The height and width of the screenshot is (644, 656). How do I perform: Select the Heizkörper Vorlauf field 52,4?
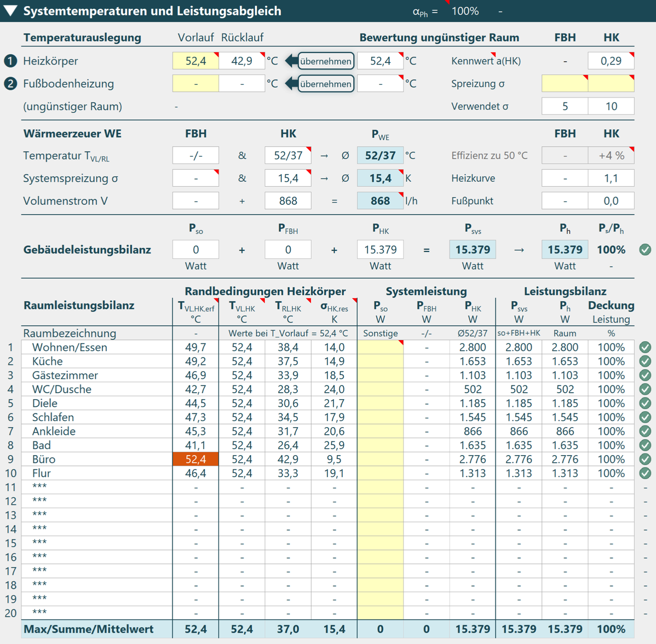point(196,61)
